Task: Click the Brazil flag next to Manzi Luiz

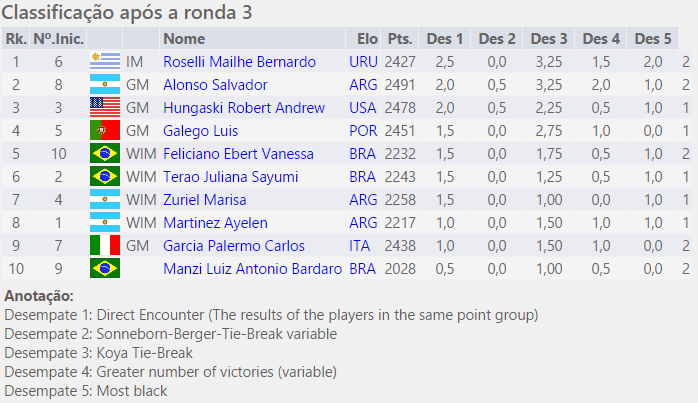Action: [x=104, y=269]
